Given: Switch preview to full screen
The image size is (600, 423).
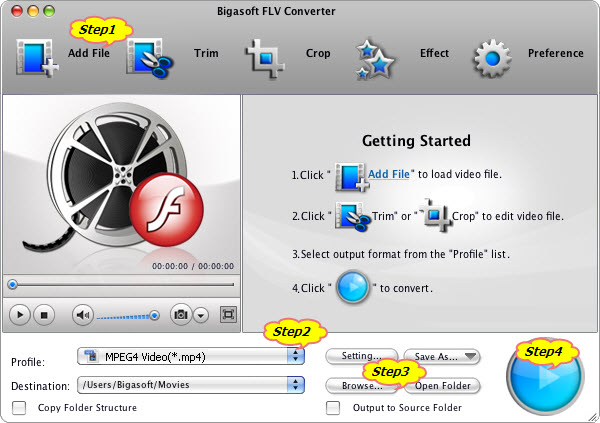Looking at the screenshot, I should [x=228, y=315].
